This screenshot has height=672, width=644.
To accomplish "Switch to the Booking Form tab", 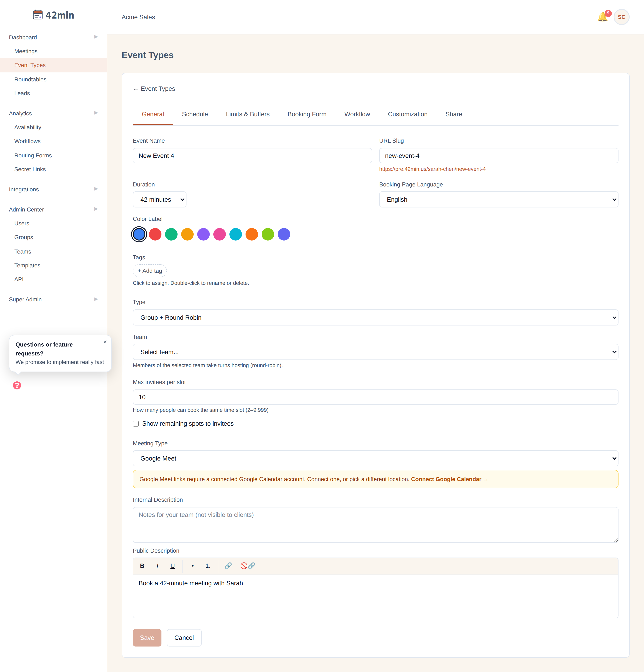I will pyautogui.click(x=307, y=114).
